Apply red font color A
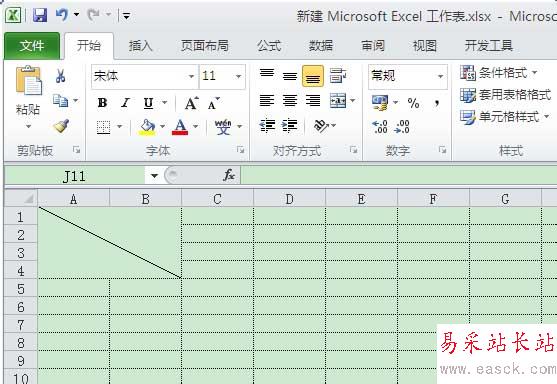This screenshot has height=384, width=557. point(180,127)
